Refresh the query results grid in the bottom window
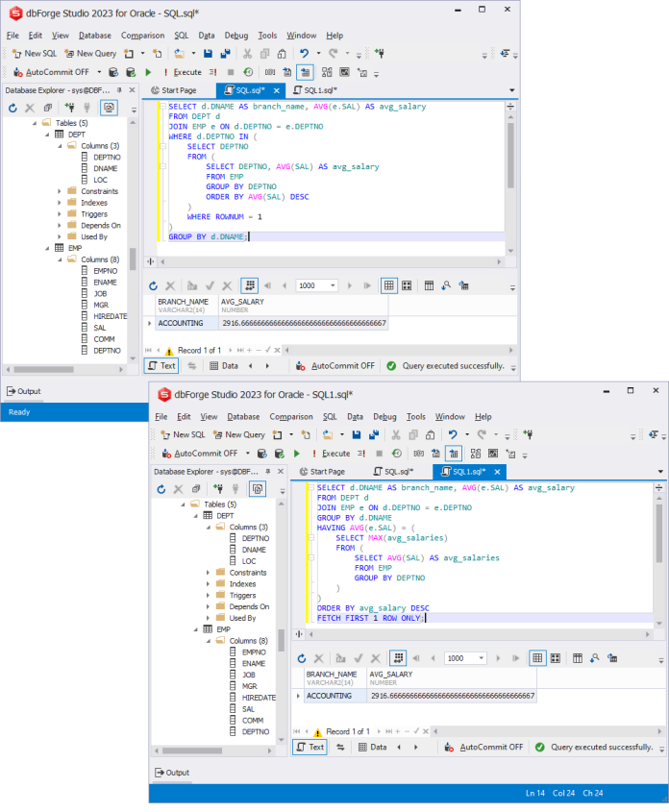 click(302, 658)
